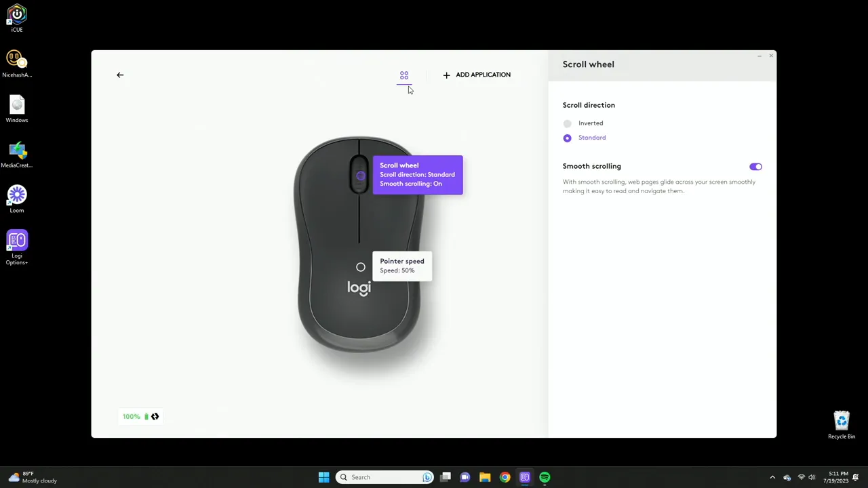The width and height of the screenshot is (868, 488).
Task: Open the weather widget showing 89°F
Action: click(27, 477)
